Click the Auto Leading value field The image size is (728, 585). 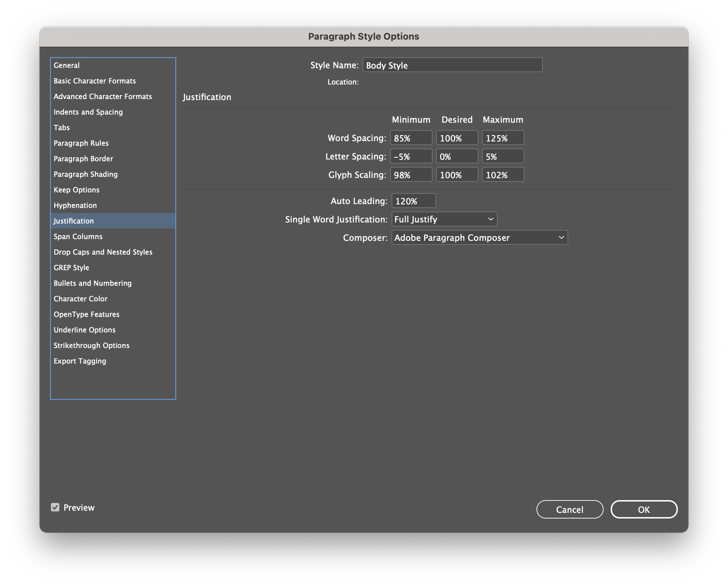click(x=413, y=201)
